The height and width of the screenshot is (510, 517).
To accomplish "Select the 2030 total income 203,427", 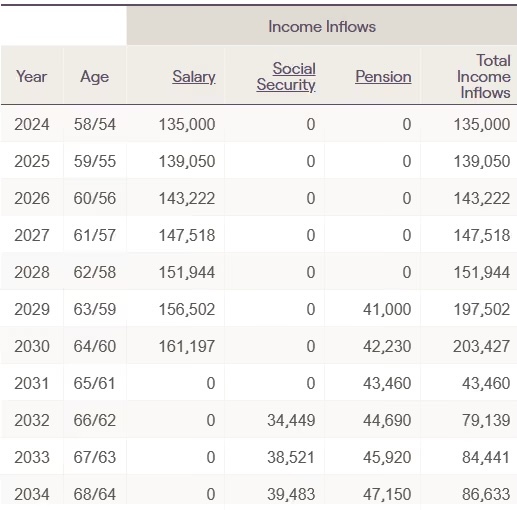I will [x=482, y=346].
